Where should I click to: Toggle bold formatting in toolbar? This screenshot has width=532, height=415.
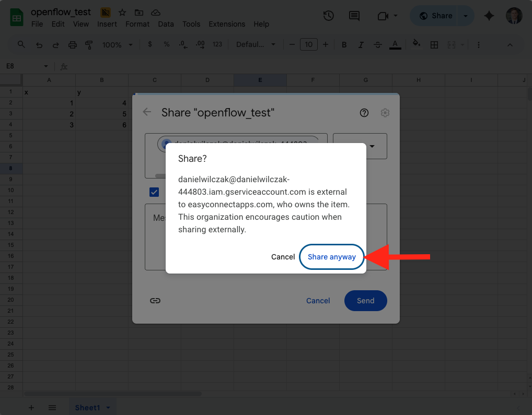click(344, 45)
